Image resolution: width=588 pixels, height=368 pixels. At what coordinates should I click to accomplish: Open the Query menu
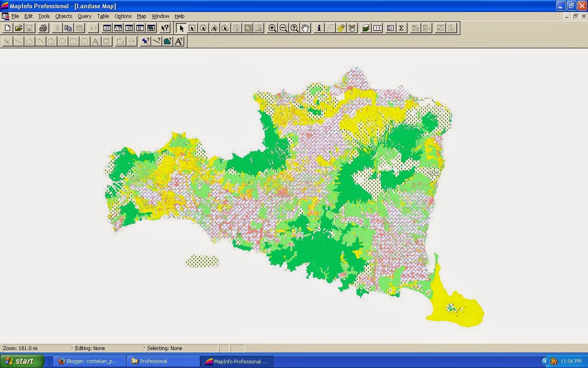click(x=85, y=16)
